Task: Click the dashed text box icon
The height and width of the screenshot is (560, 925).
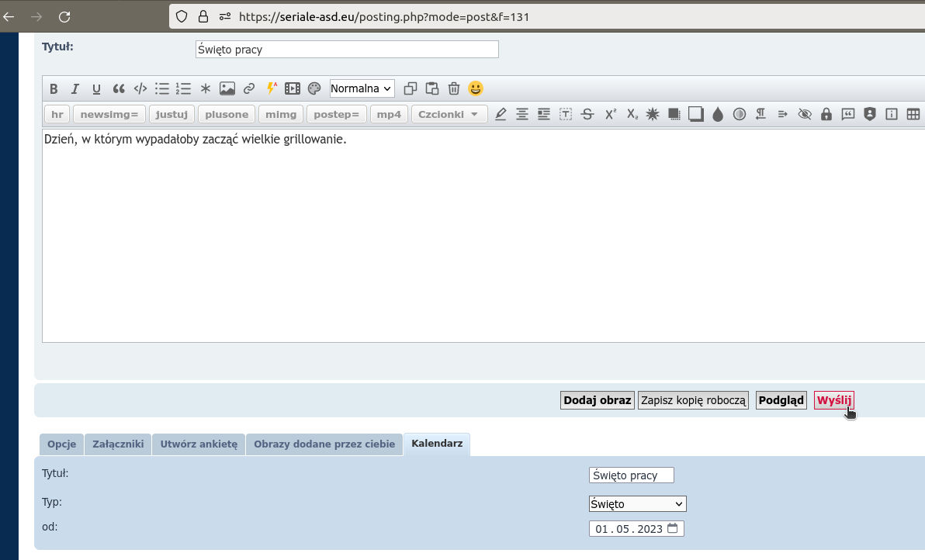Action: [x=566, y=114]
